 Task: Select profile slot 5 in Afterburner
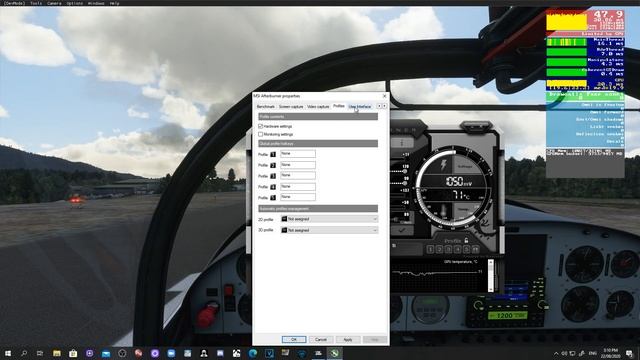467,249
